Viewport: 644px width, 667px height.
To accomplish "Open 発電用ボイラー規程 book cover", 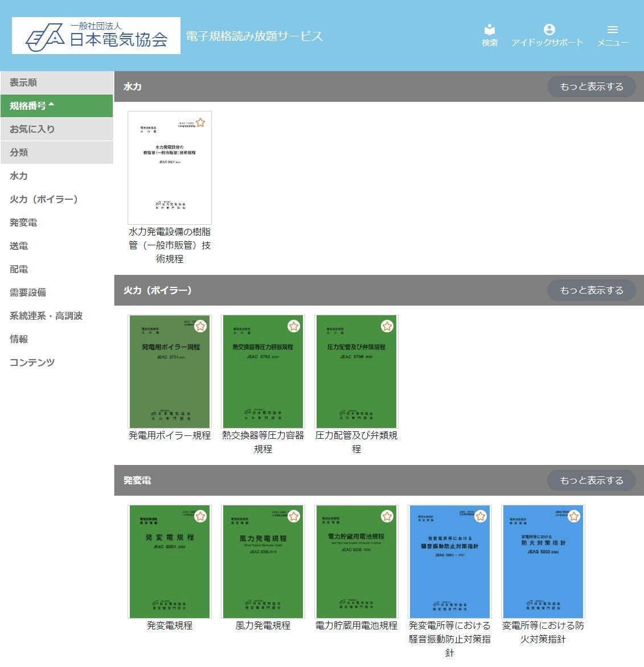I will pos(170,372).
